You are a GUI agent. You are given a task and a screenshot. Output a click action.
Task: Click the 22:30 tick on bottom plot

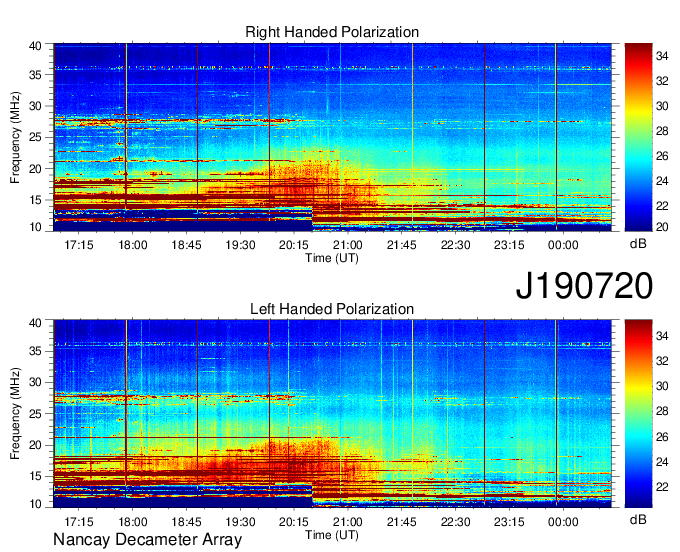(x=455, y=522)
